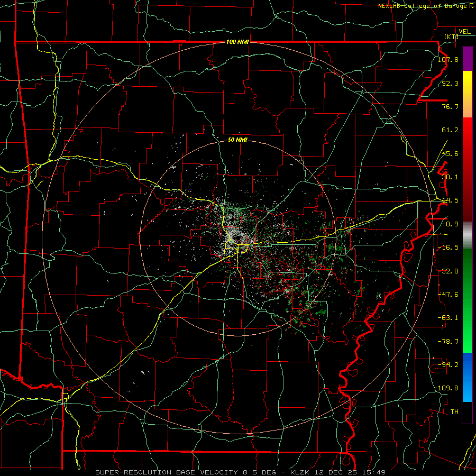The width and height of the screenshot is (476, 476).
Task: Click the -47.6 velocity scale value
Action: click(x=448, y=295)
